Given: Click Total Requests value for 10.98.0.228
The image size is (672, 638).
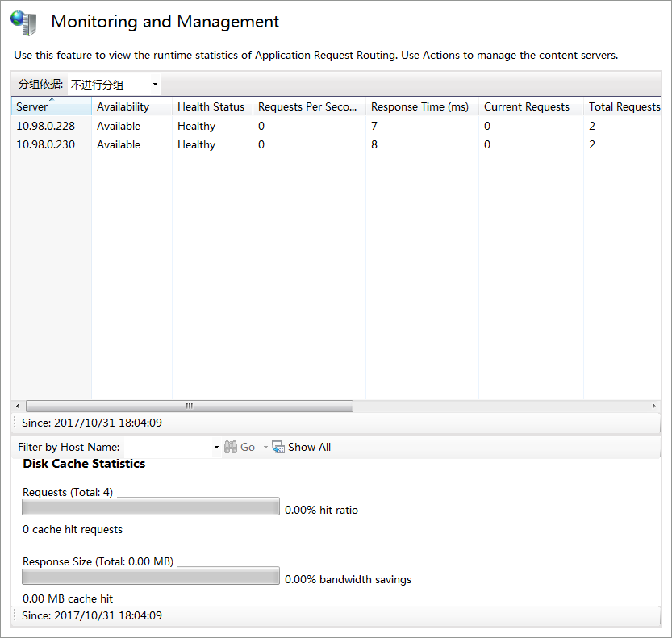Looking at the screenshot, I should (x=592, y=126).
